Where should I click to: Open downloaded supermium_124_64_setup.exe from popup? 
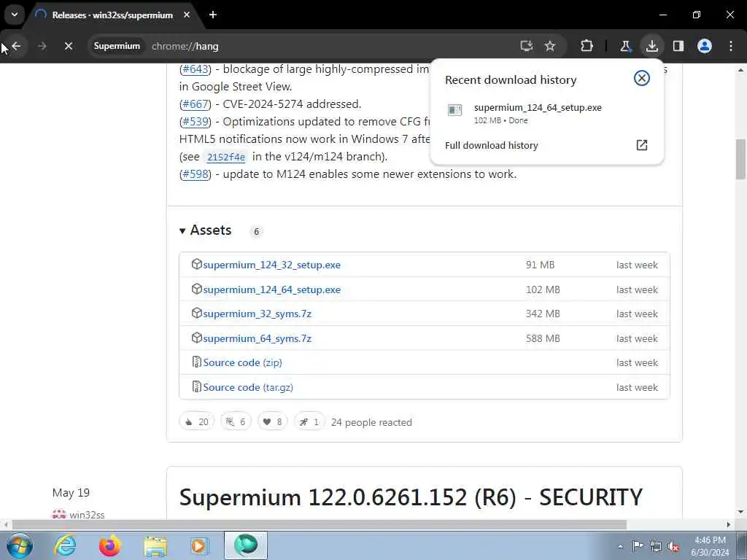[538, 108]
